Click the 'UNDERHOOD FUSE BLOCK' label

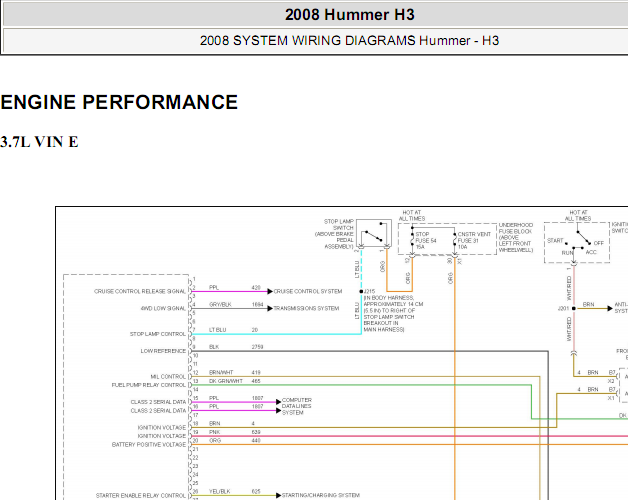516,238
